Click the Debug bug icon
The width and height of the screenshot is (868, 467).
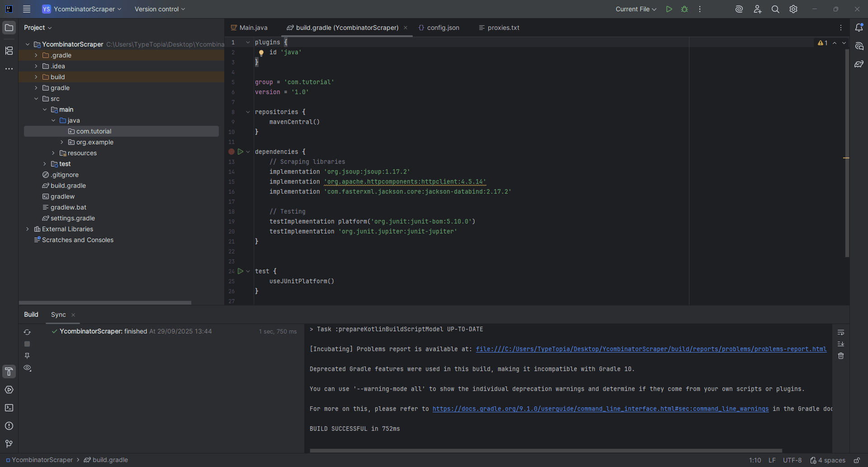point(684,9)
